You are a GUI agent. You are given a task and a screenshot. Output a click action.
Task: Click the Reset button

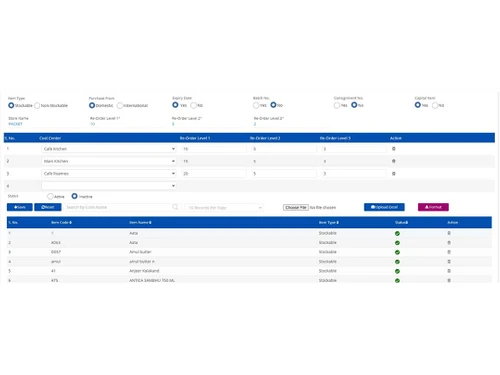coord(48,207)
